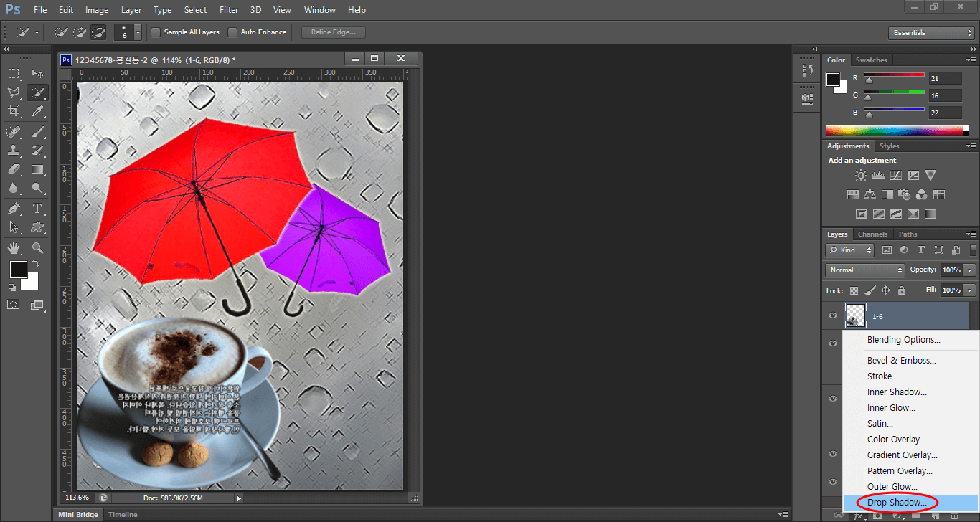Enable Auto-Enhance checkbox
This screenshot has width=980, height=522.
click(x=232, y=32)
